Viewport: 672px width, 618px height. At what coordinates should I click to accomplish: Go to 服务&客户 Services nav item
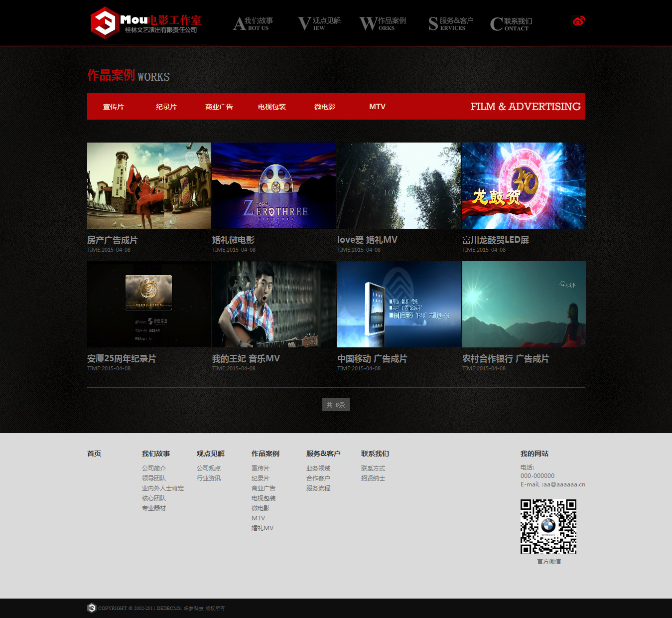point(451,23)
